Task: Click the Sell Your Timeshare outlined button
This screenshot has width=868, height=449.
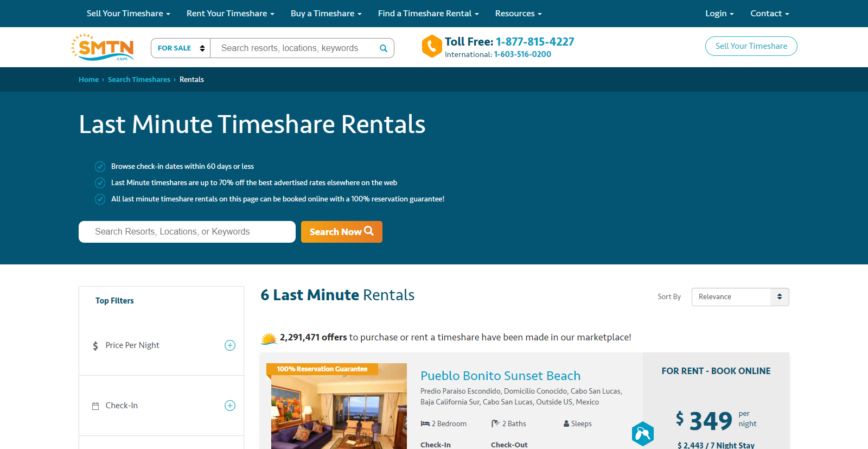Action: pyautogui.click(x=751, y=46)
